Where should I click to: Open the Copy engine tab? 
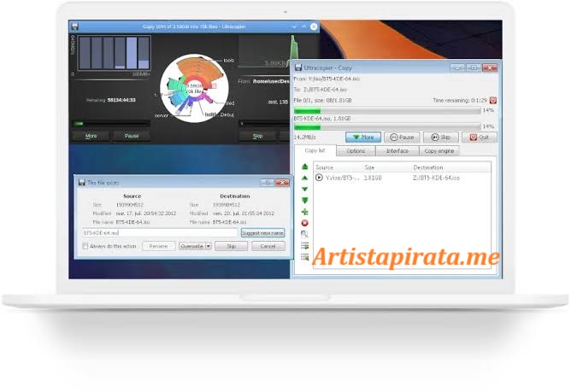point(439,150)
